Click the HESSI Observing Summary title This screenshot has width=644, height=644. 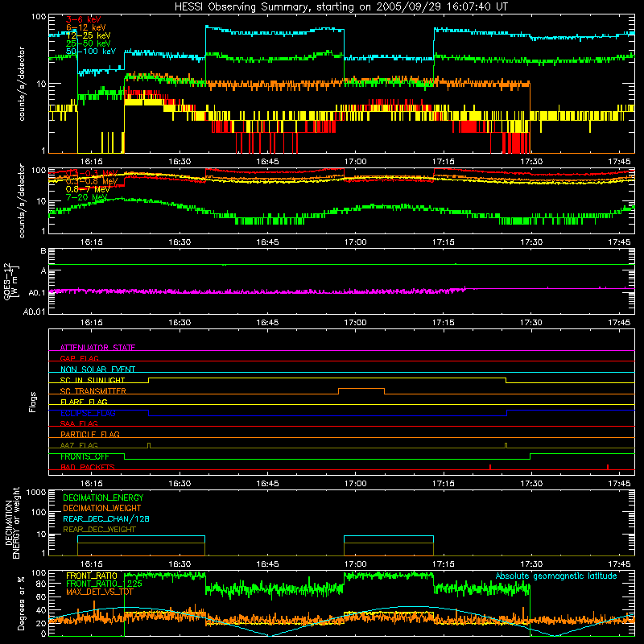[341, 7]
